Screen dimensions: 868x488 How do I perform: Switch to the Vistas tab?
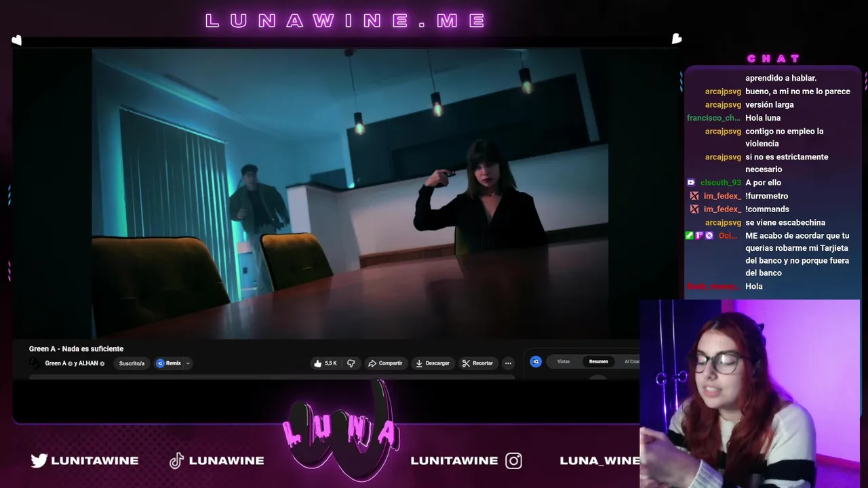point(564,362)
